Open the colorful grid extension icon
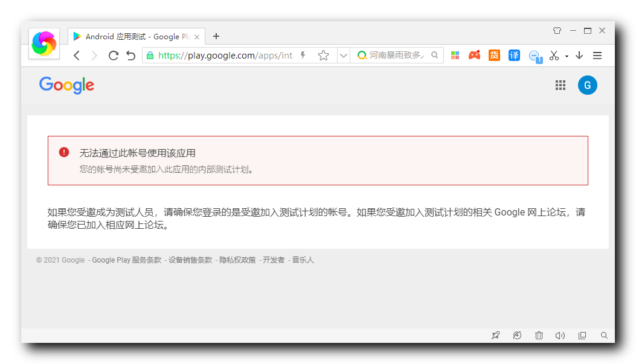This screenshot has width=636, height=364. click(455, 56)
